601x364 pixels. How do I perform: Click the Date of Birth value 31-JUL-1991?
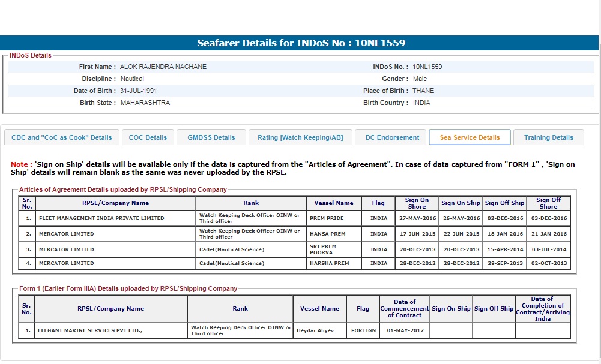click(139, 91)
